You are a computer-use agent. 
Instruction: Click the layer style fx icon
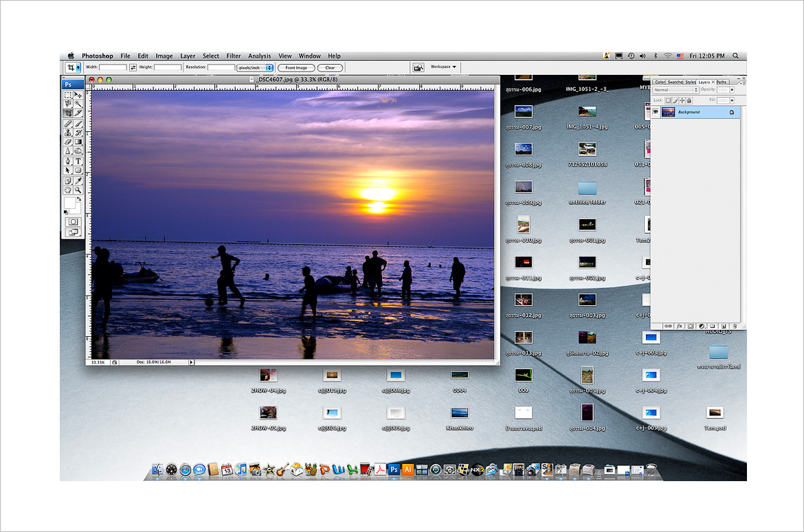679,325
